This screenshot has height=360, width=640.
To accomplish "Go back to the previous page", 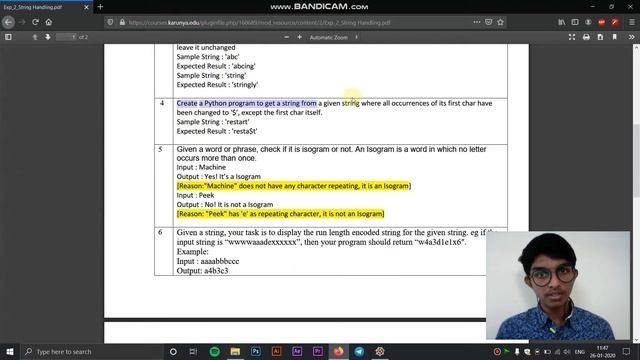I will pos(9,22).
